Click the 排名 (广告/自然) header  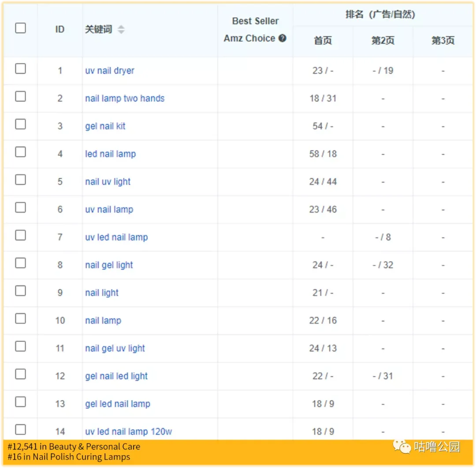point(380,14)
